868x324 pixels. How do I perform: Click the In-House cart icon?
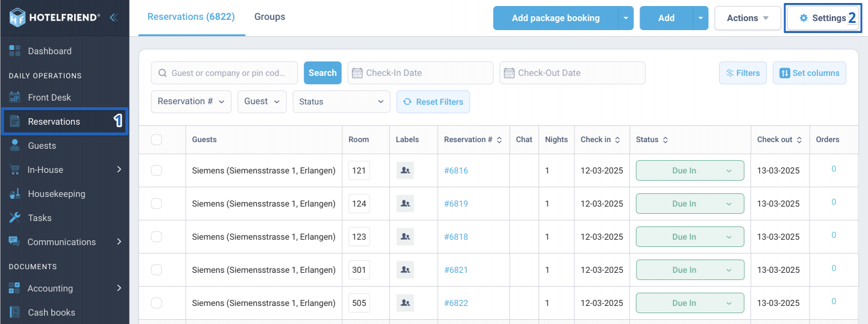(x=15, y=170)
